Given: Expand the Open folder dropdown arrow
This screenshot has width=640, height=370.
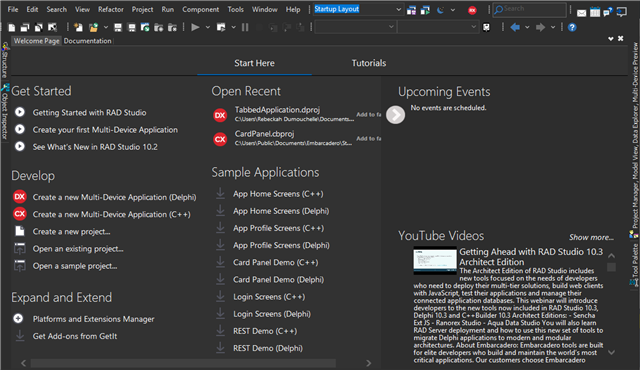Looking at the screenshot, I should [x=106, y=27].
